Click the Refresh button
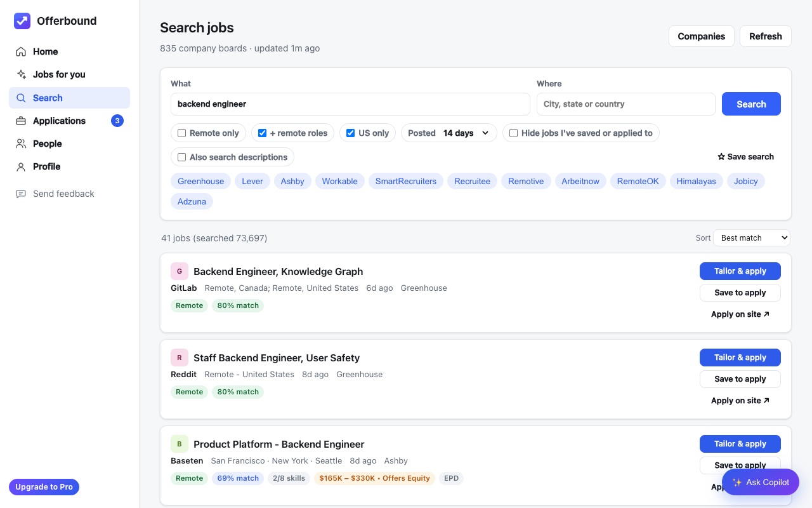Image resolution: width=812 pixels, height=508 pixels. pyautogui.click(x=766, y=36)
